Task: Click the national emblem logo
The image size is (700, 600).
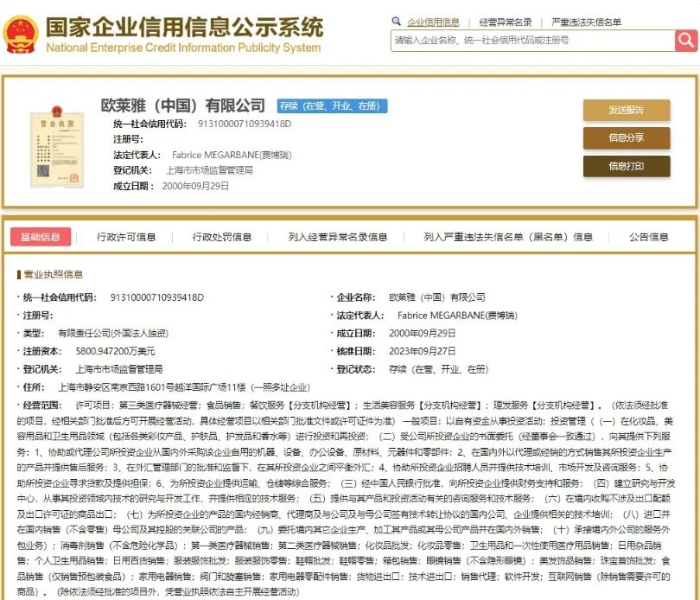Action: (x=20, y=35)
